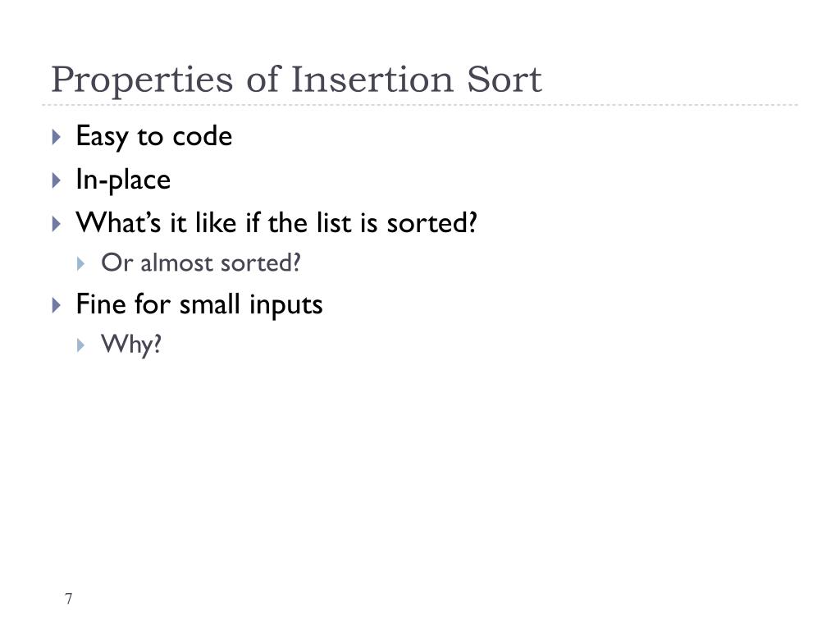Click the In-place bullet text
The width and height of the screenshot is (840, 630).
pyautogui.click(x=123, y=180)
